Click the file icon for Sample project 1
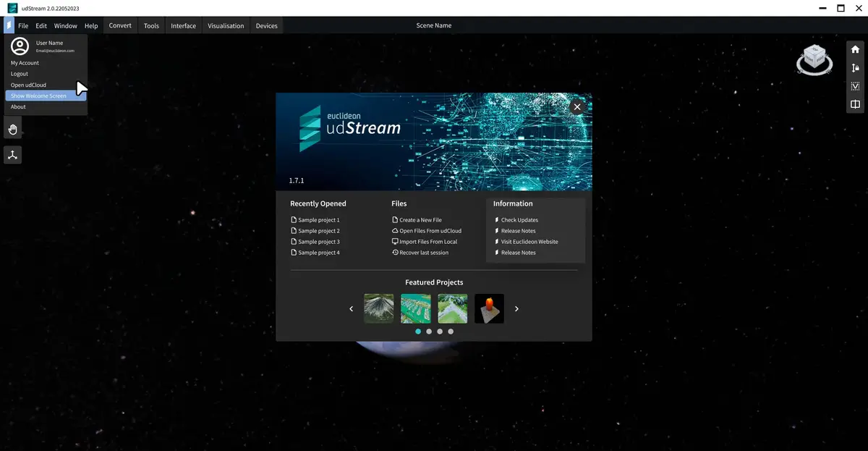Image resolution: width=868 pixels, height=451 pixels. tap(293, 220)
